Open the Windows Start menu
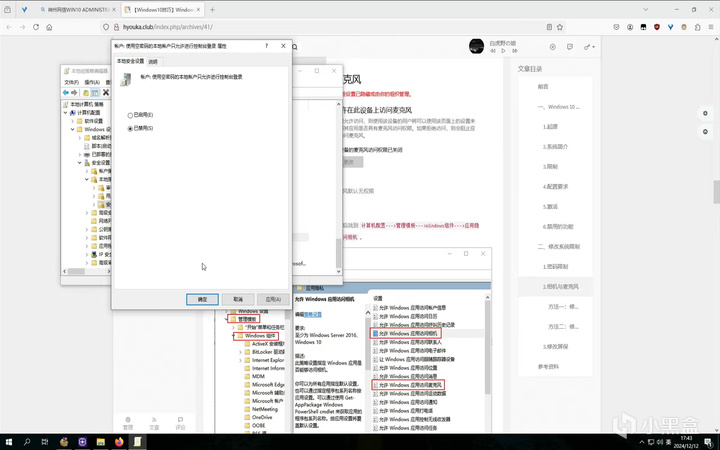This screenshot has width=720, height=450. (x=9, y=442)
